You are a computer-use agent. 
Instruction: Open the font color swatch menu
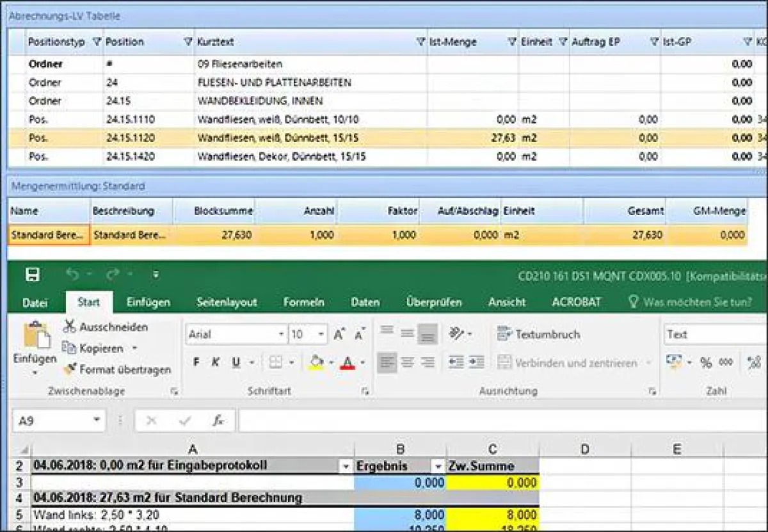[349, 361]
